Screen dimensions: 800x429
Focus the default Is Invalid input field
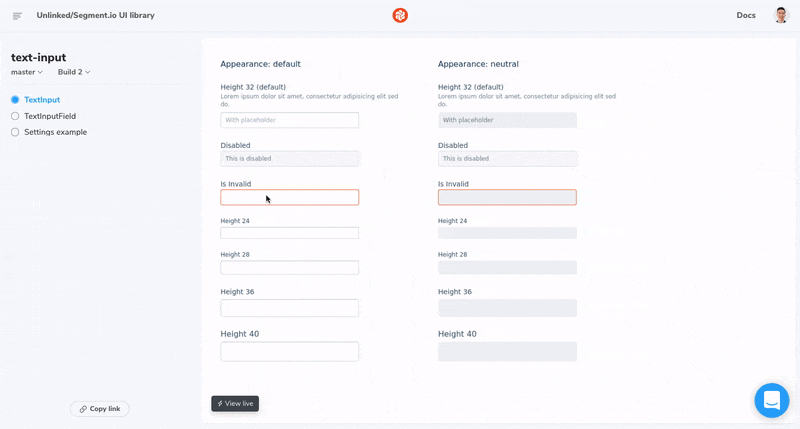(290, 197)
